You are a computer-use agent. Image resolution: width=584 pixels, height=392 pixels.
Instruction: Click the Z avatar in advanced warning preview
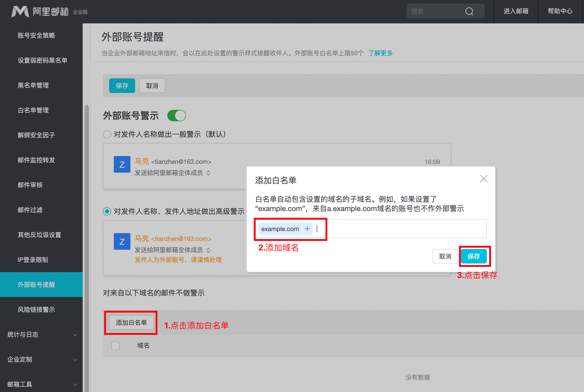(122, 241)
